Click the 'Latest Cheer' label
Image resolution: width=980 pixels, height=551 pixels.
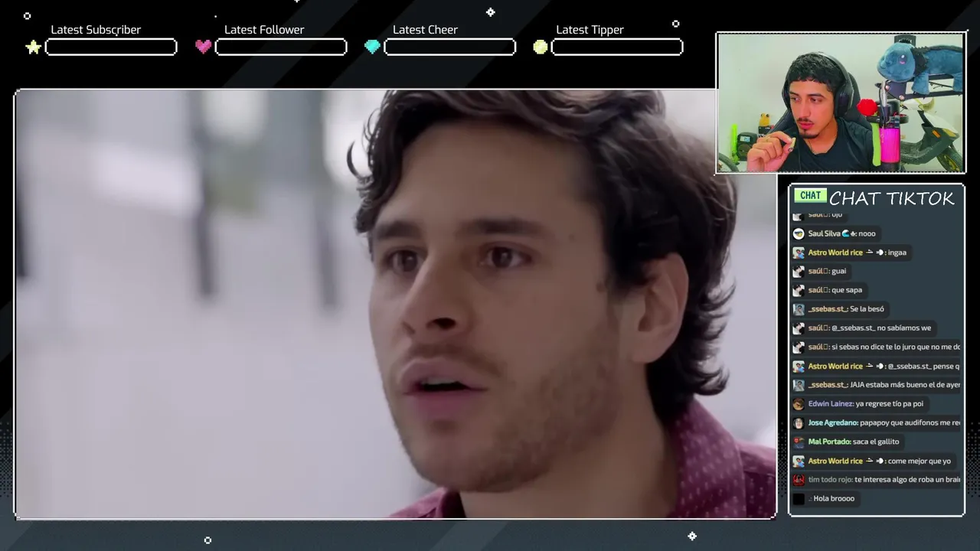[x=425, y=30]
